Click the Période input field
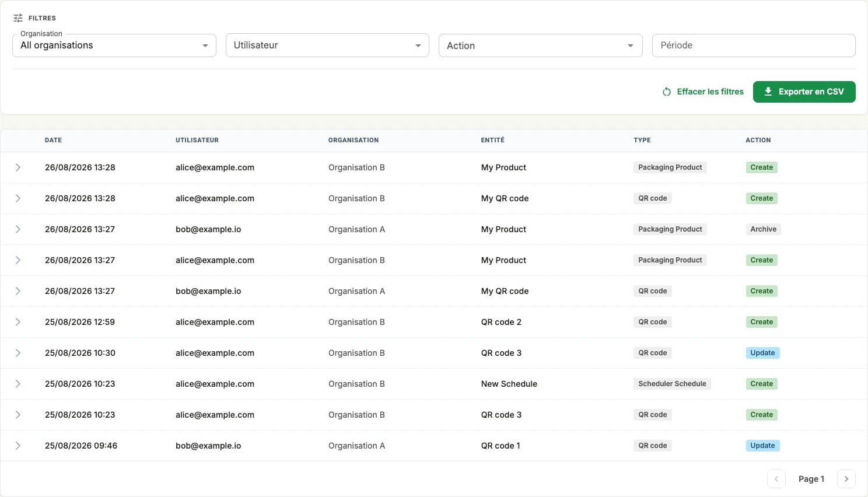Image resolution: width=868 pixels, height=497 pixels. [754, 45]
